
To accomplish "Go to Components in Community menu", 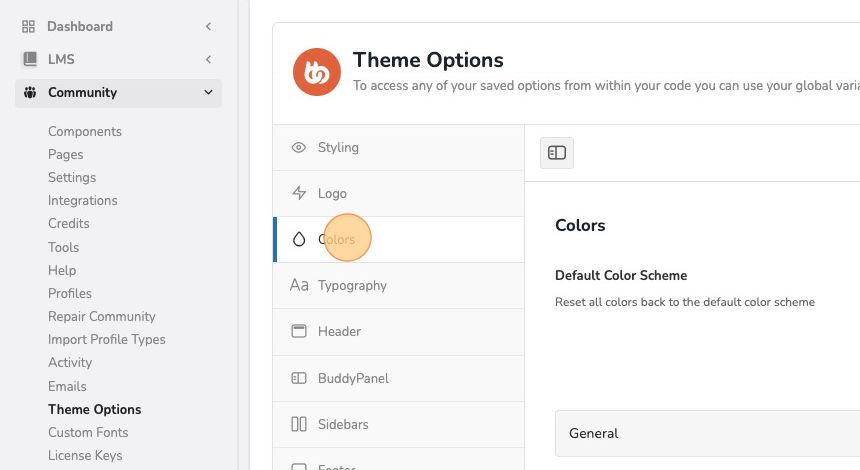I will coord(84,132).
